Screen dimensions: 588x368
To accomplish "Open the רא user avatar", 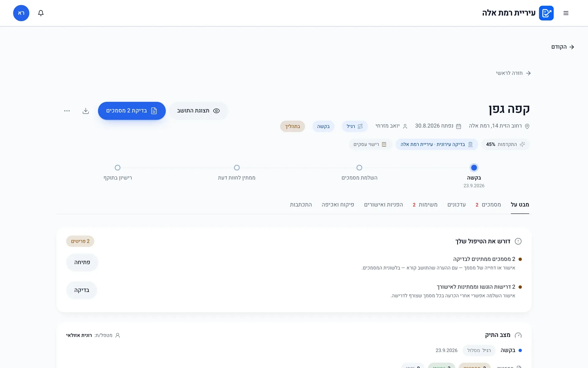I will 21,13.
